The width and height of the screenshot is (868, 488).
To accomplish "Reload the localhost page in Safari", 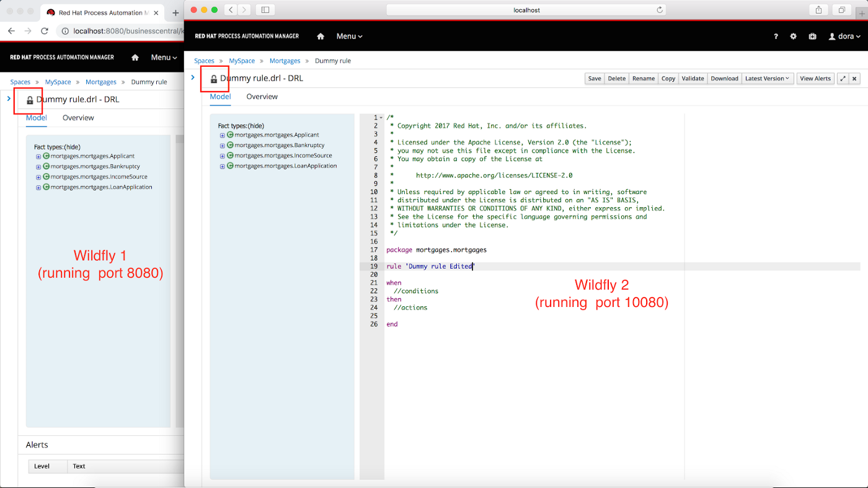I will pyautogui.click(x=660, y=9).
